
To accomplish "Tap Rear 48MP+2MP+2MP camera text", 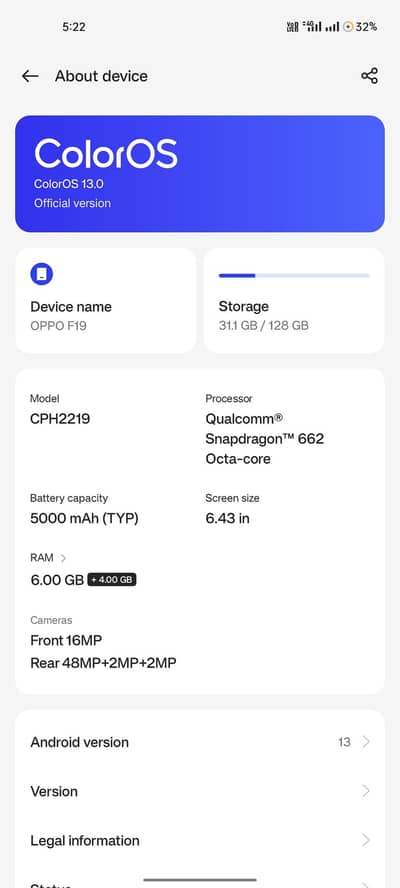I will click(103, 663).
